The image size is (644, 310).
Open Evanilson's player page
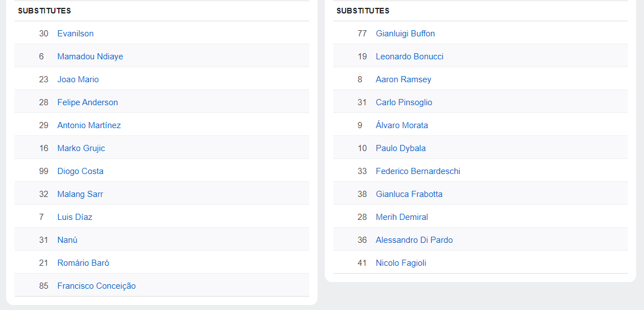point(75,34)
